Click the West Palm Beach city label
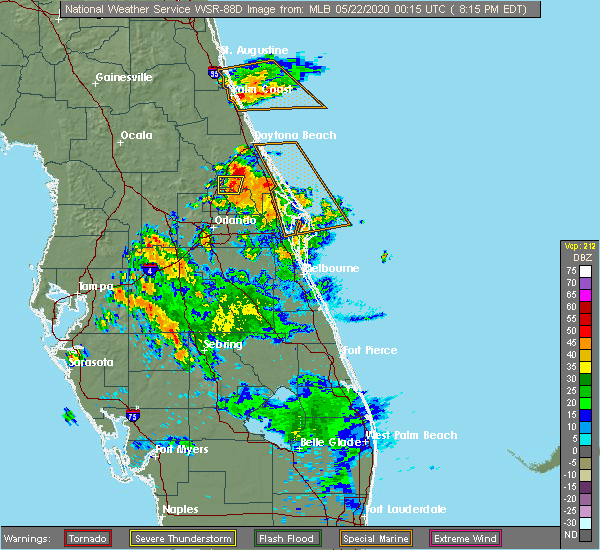 point(411,435)
